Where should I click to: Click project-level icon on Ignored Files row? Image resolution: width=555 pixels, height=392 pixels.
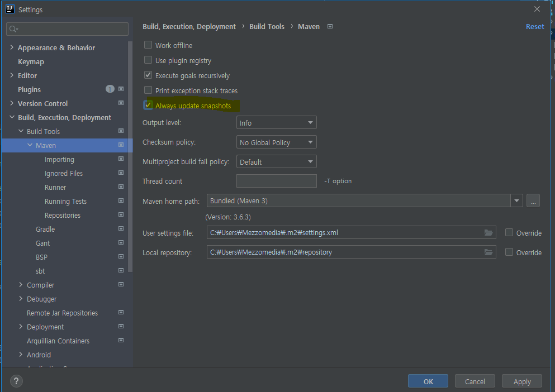pyautogui.click(x=121, y=173)
